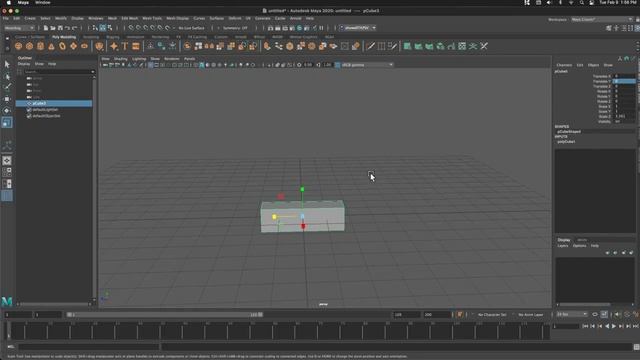Open the Mesh Tools menu
This screenshot has width=640, height=360.
pos(152,18)
